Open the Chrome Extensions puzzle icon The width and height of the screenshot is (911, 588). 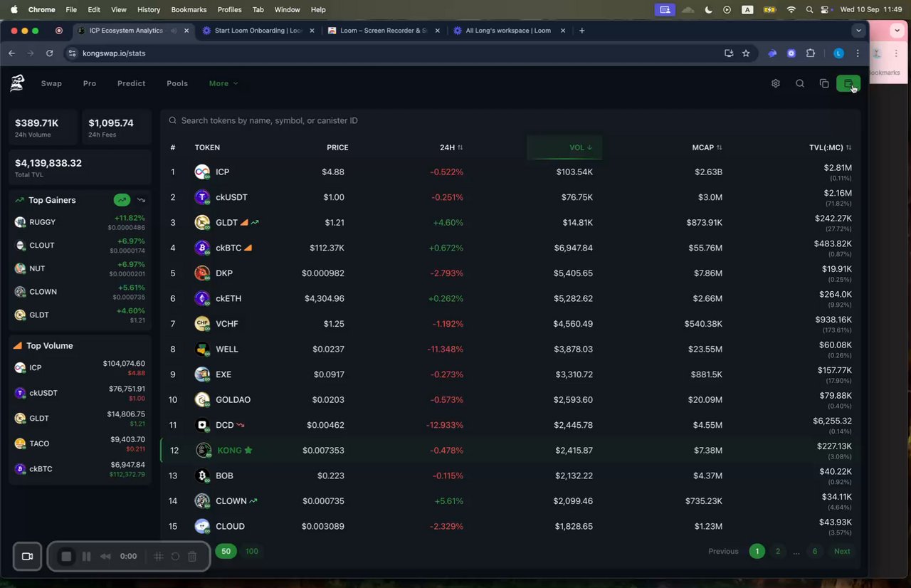(x=811, y=53)
